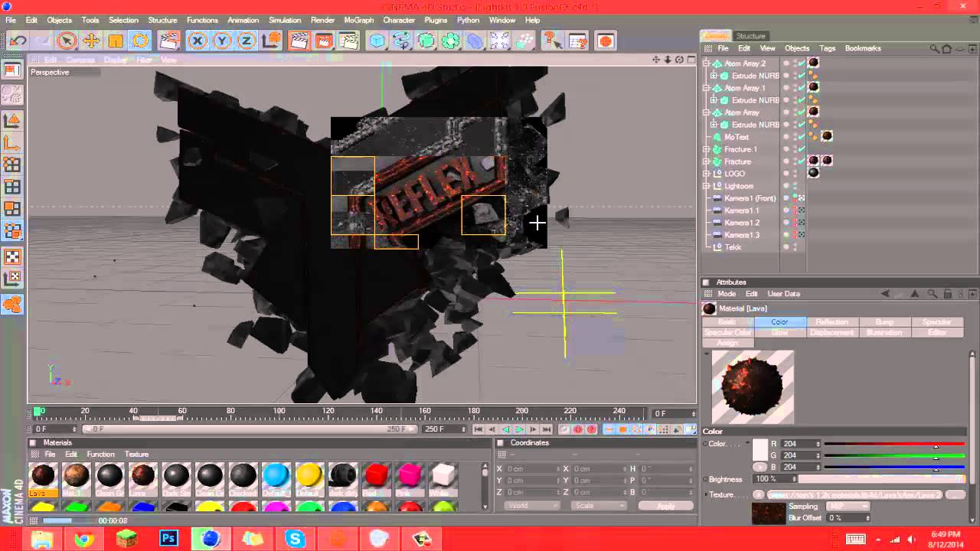Expand the LOGO null object
Viewport: 980px width, 551px height.
tap(707, 174)
